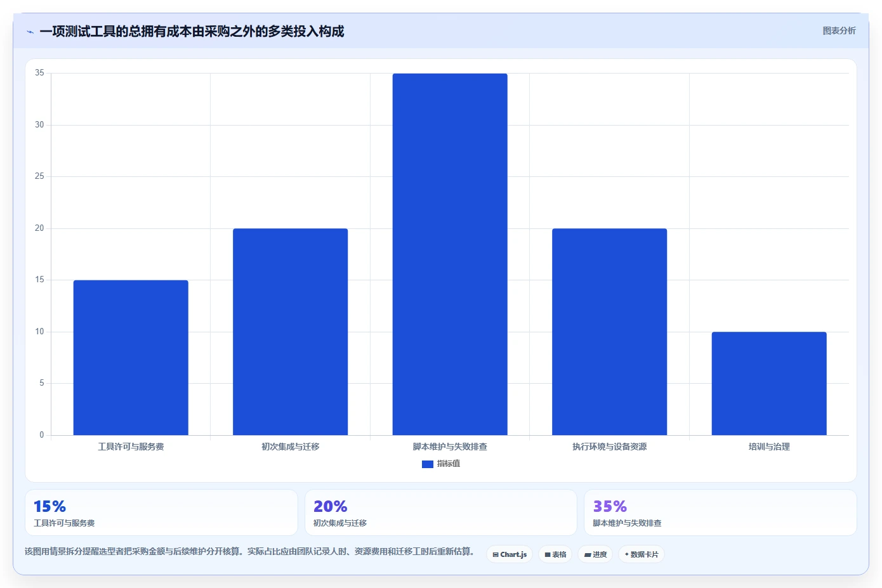The width and height of the screenshot is (882, 588).
Task: Click the 工具许可与服务费 bar in chart
Action: pyautogui.click(x=131, y=358)
